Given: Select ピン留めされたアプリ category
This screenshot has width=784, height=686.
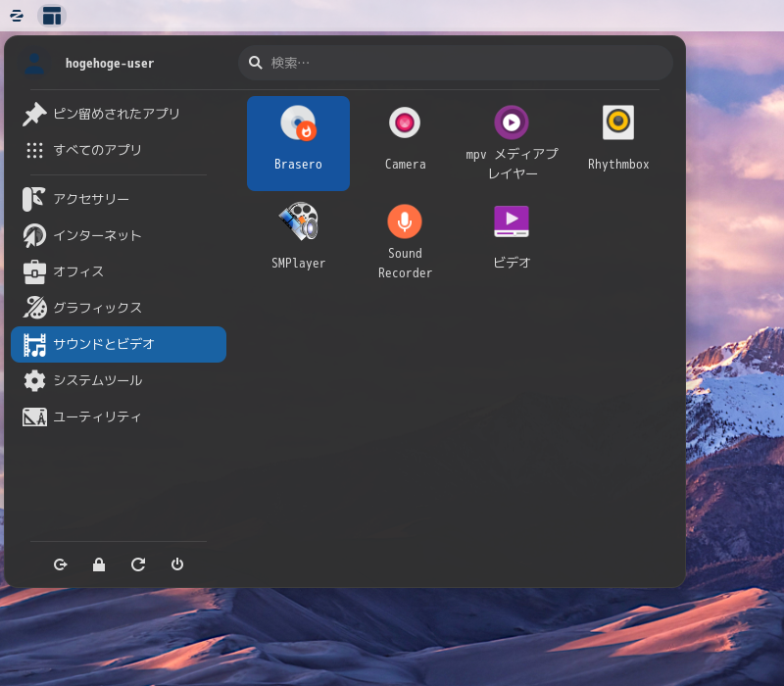Looking at the screenshot, I should click(x=119, y=114).
